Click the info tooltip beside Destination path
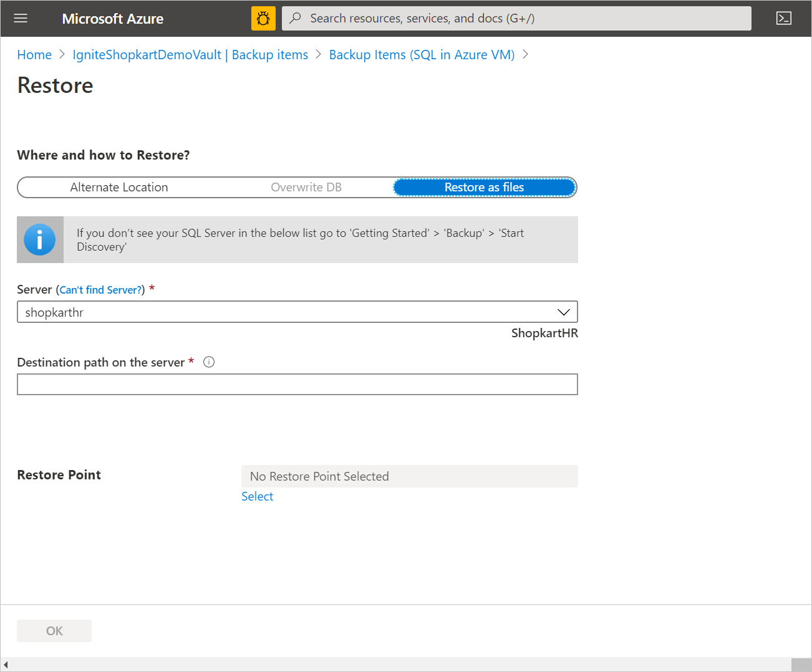 208,362
